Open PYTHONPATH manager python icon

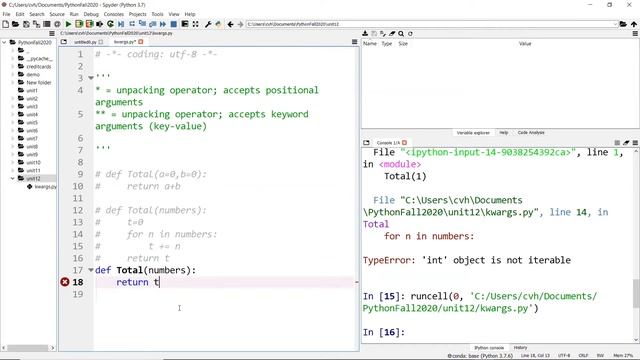(218, 24)
